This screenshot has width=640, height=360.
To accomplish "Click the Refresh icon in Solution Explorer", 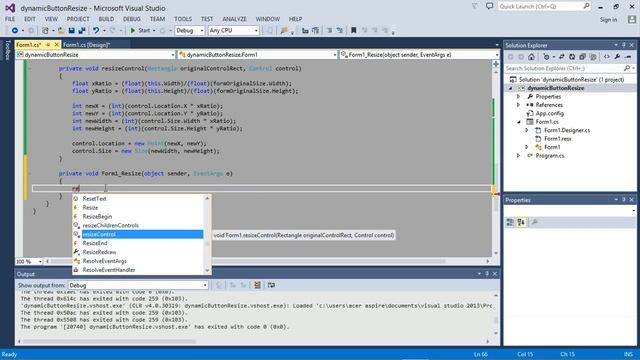I will [572, 57].
